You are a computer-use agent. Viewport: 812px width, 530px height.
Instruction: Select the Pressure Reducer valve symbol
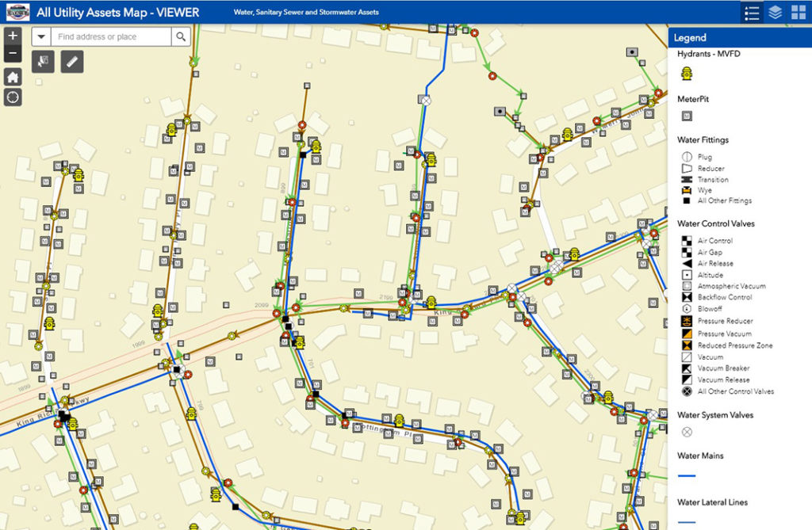click(x=687, y=321)
